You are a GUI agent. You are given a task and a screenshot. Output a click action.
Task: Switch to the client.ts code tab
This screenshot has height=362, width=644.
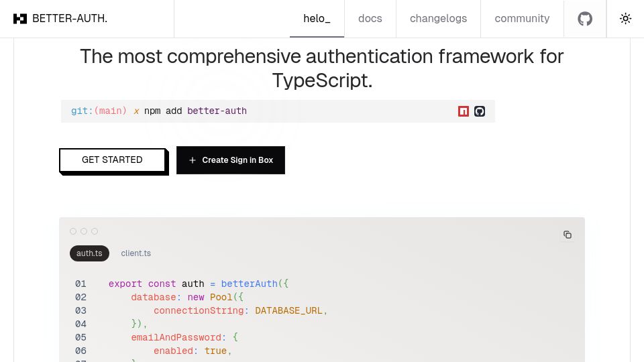click(136, 253)
